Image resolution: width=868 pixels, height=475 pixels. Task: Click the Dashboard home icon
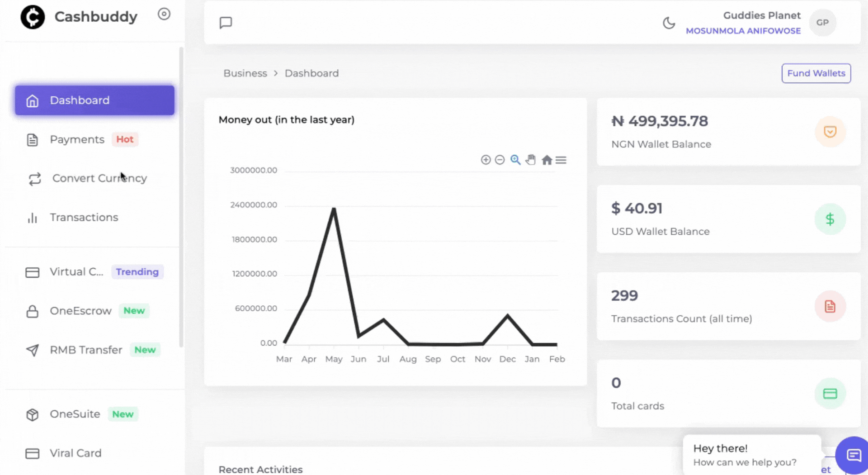(x=32, y=100)
